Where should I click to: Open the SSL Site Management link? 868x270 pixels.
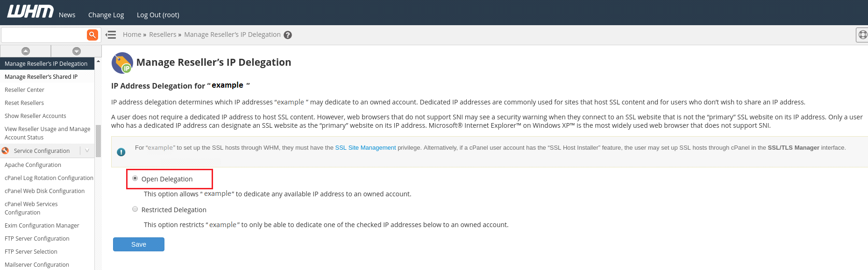click(x=365, y=148)
